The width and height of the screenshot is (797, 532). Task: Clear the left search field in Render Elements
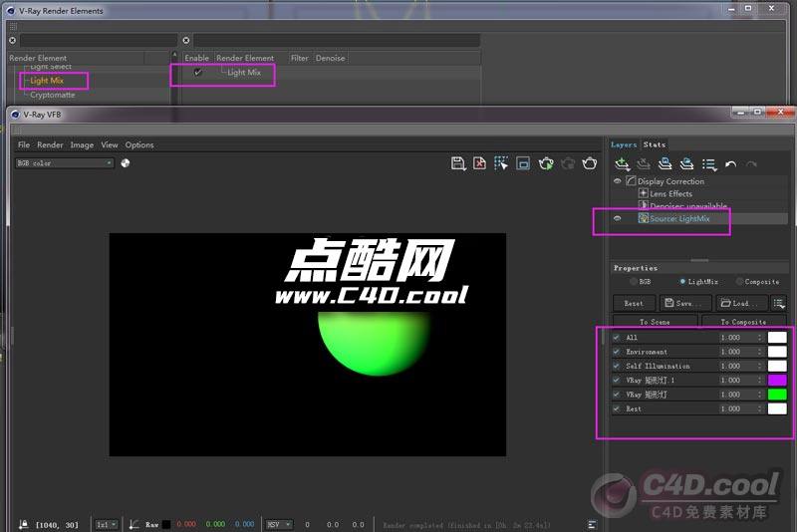12,40
